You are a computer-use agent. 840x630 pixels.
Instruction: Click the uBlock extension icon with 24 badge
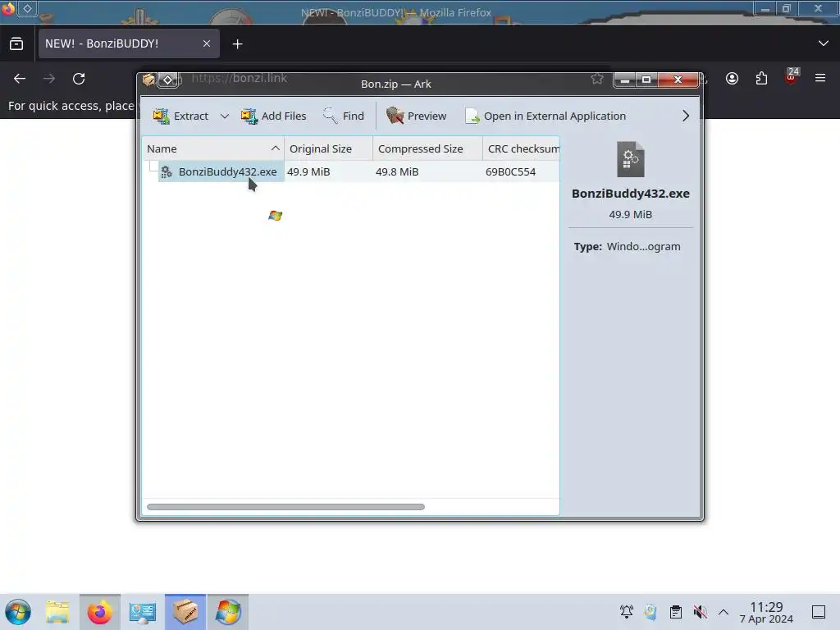792,76
